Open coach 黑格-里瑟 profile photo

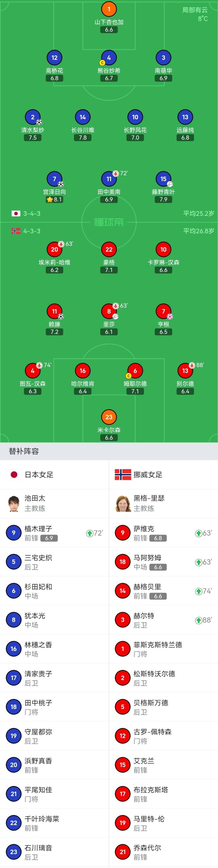tap(123, 504)
